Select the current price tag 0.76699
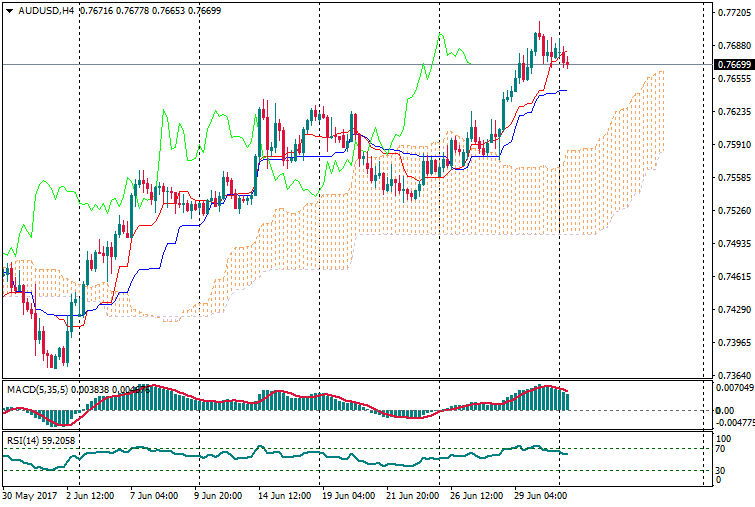This screenshot has width=755, height=507. (735, 65)
